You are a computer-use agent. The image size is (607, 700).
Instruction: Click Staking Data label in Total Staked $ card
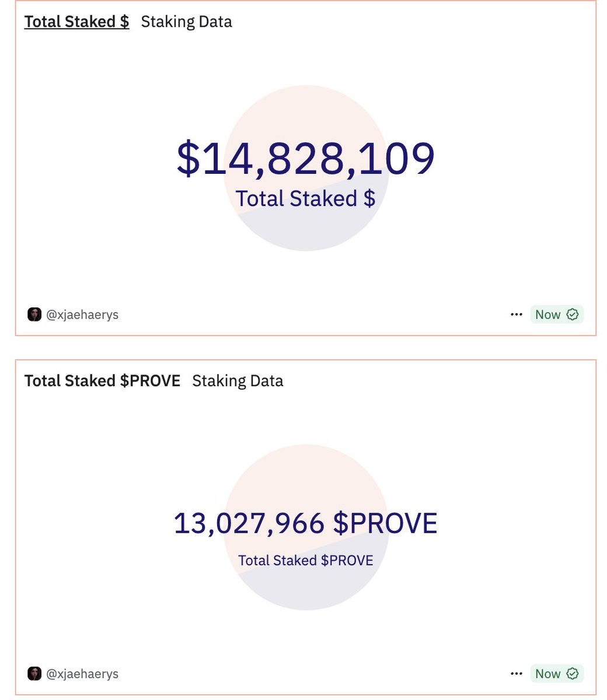point(186,22)
